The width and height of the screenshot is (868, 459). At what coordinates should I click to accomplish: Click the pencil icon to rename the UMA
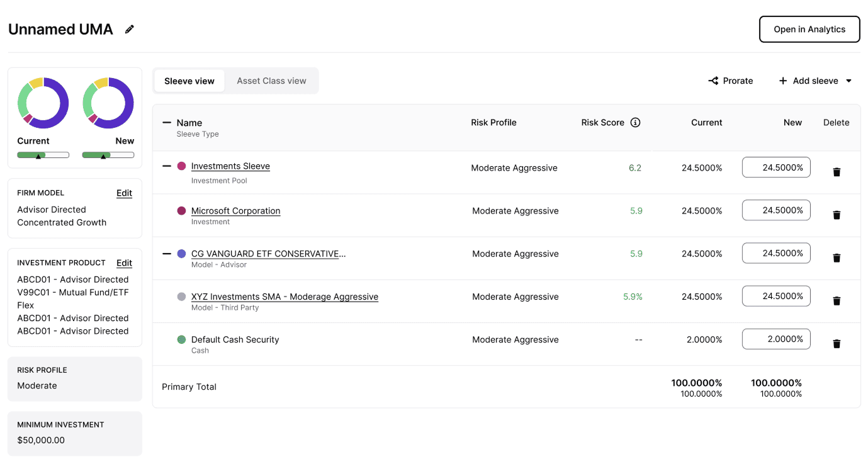coord(130,29)
